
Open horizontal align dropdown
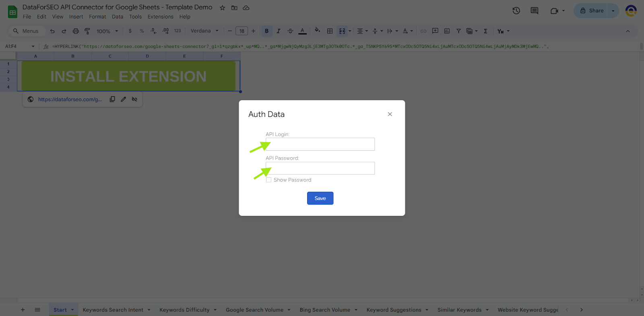click(x=363, y=31)
